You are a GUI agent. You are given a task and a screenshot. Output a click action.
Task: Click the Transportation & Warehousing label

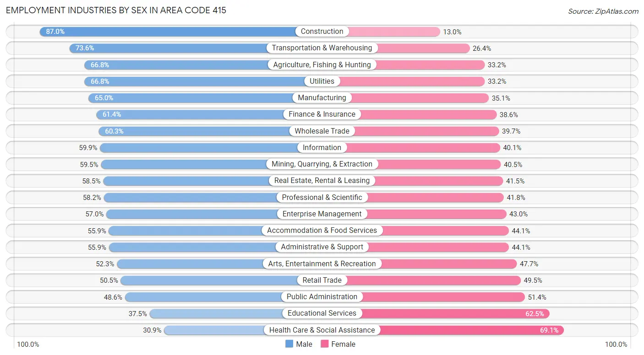(x=322, y=48)
